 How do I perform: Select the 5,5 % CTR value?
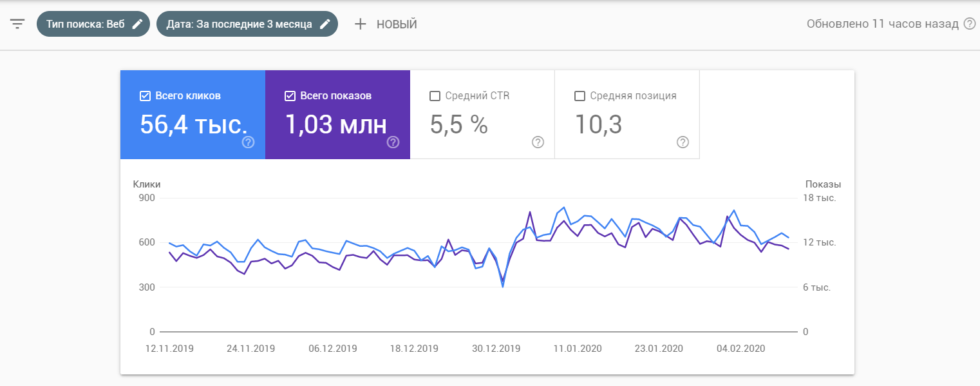tap(459, 124)
